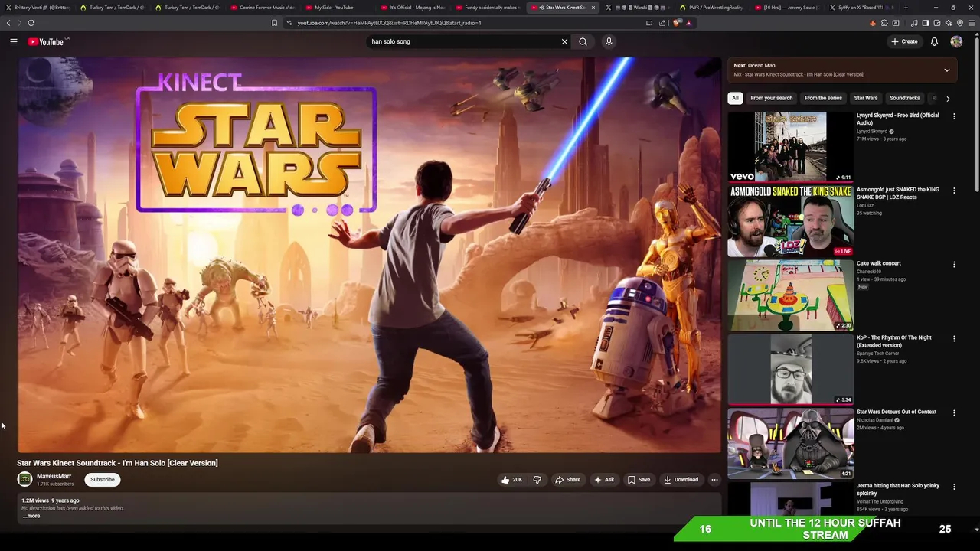Click the Ask button

(x=604, y=480)
